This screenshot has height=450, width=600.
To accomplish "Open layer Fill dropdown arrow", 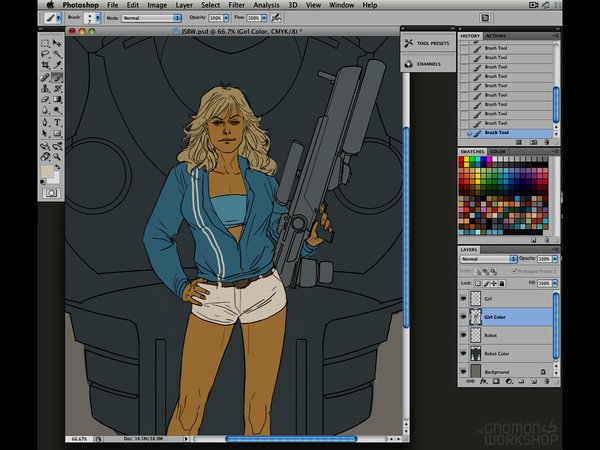I will (x=555, y=284).
